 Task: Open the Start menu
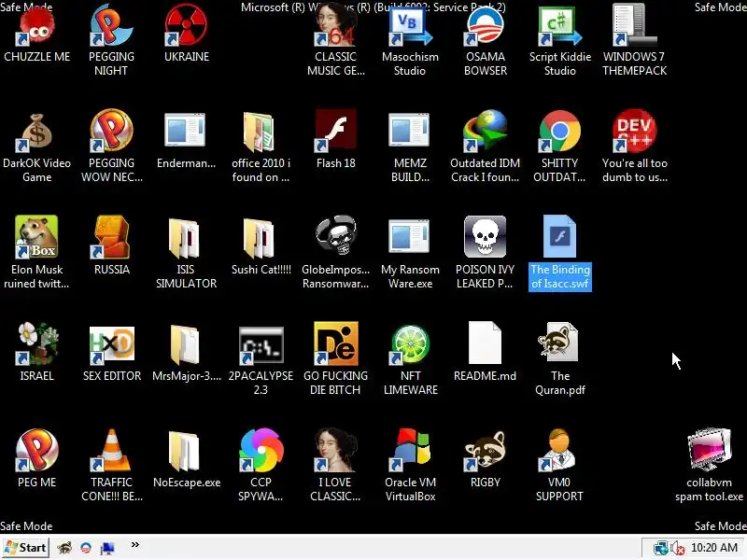pos(25,548)
